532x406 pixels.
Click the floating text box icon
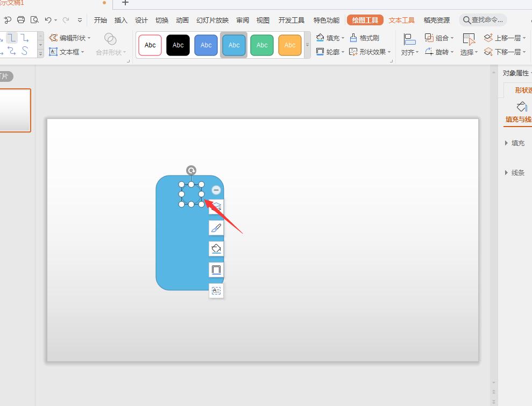[216, 291]
